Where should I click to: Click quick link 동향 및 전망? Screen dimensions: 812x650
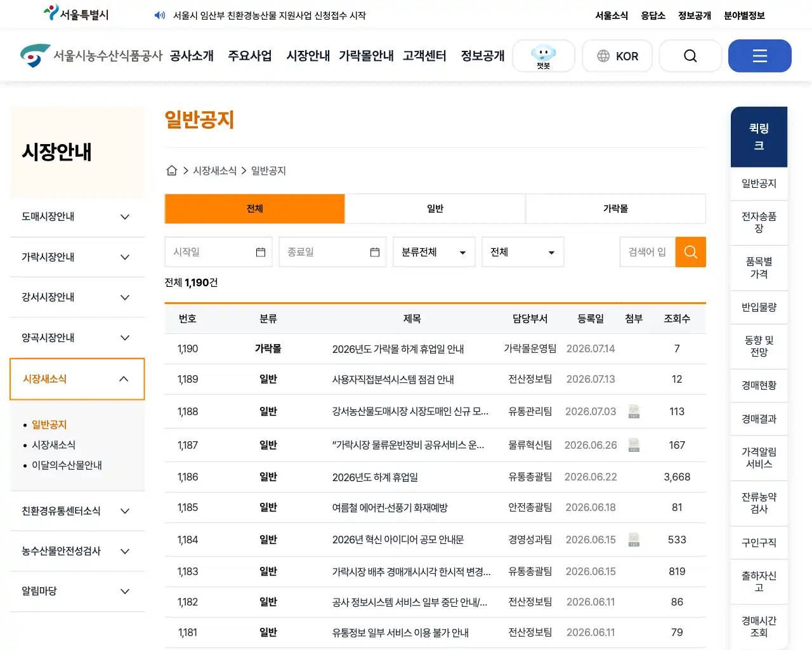coord(759,346)
